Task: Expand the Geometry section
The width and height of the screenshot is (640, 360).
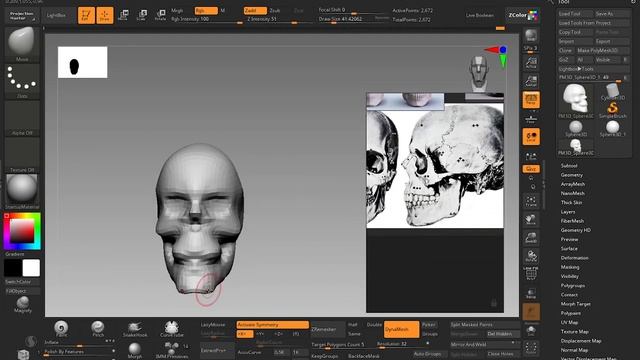Action: coord(572,175)
